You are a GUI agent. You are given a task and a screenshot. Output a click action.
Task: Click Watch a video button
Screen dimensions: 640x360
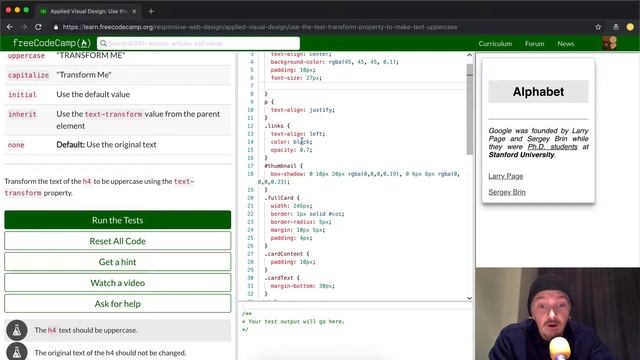tap(118, 282)
